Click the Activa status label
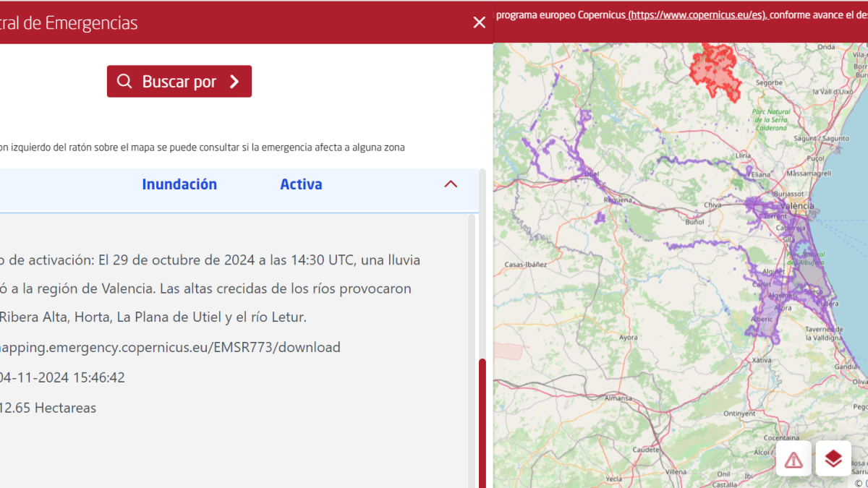 click(301, 184)
